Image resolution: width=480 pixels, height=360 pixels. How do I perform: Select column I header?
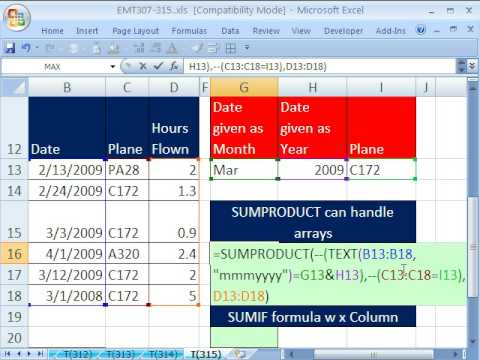[x=381, y=87]
